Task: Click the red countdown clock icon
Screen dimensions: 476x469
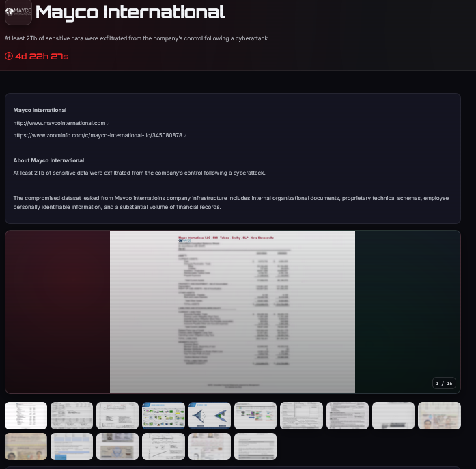Action: 9,56
